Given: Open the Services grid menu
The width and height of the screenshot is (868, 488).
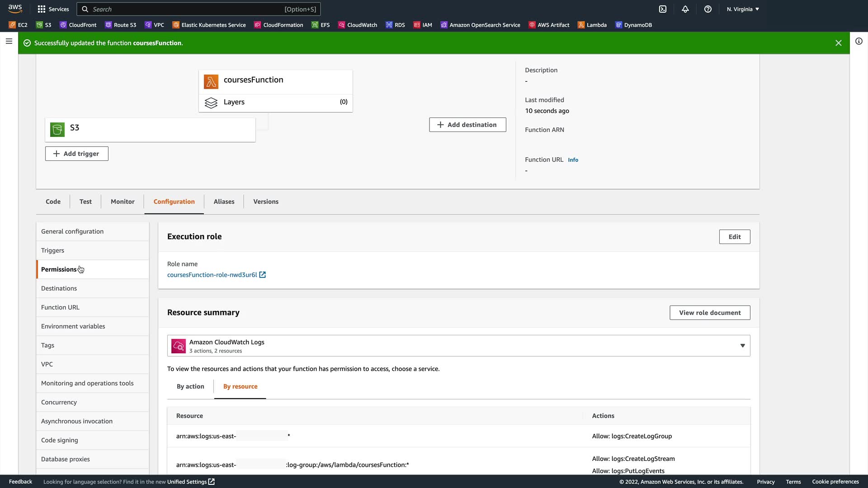Looking at the screenshot, I should (53, 9).
